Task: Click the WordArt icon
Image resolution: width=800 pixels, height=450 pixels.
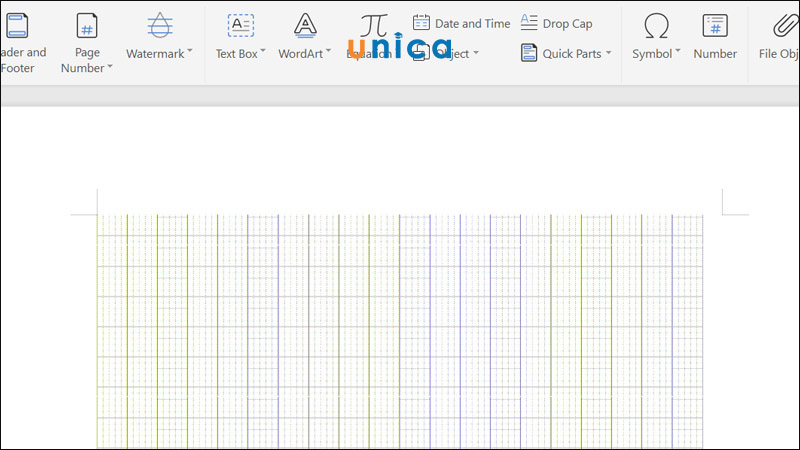Action: click(x=305, y=26)
